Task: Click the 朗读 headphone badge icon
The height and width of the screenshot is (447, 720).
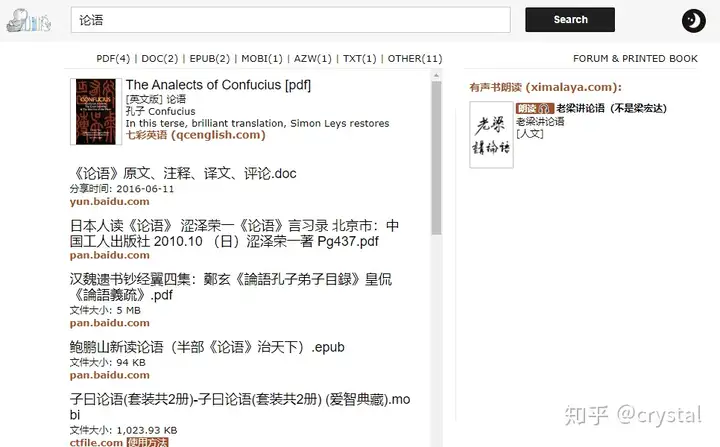Action: [534, 108]
